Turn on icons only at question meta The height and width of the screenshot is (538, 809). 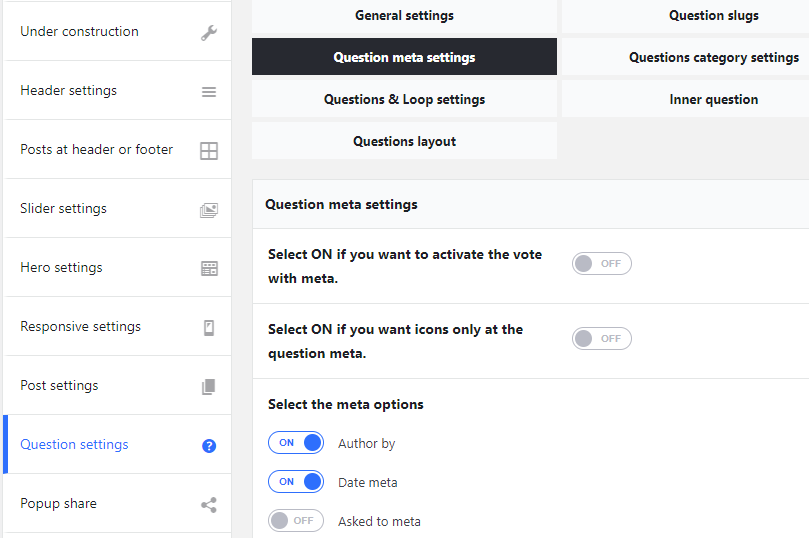tap(602, 339)
